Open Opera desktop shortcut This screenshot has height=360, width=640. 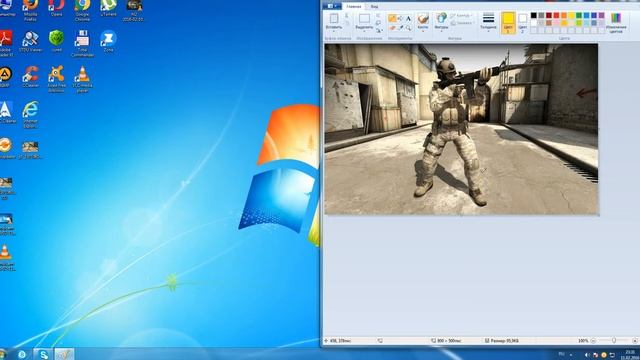click(56, 8)
